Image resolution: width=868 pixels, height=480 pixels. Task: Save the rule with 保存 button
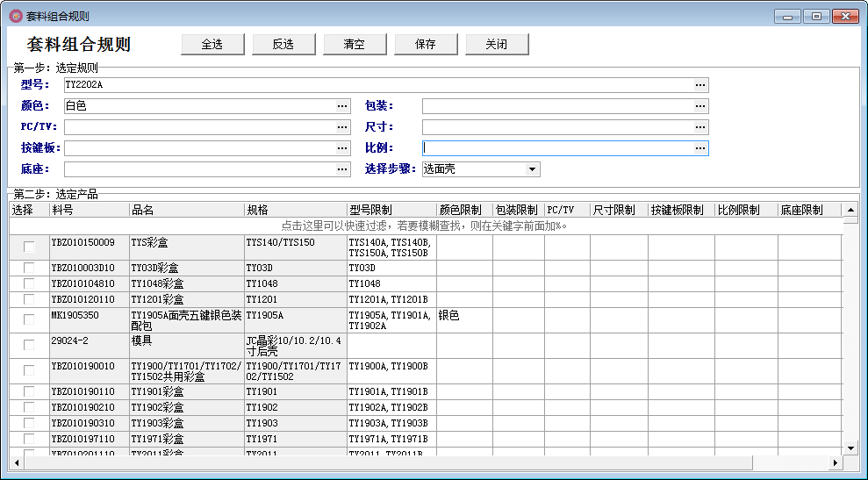click(425, 44)
